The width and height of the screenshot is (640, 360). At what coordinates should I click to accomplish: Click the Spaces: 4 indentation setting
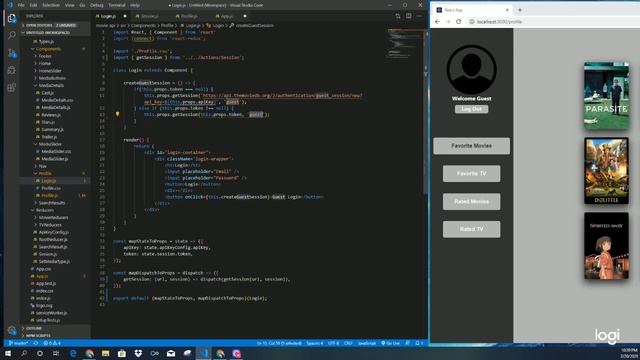click(315, 343)
